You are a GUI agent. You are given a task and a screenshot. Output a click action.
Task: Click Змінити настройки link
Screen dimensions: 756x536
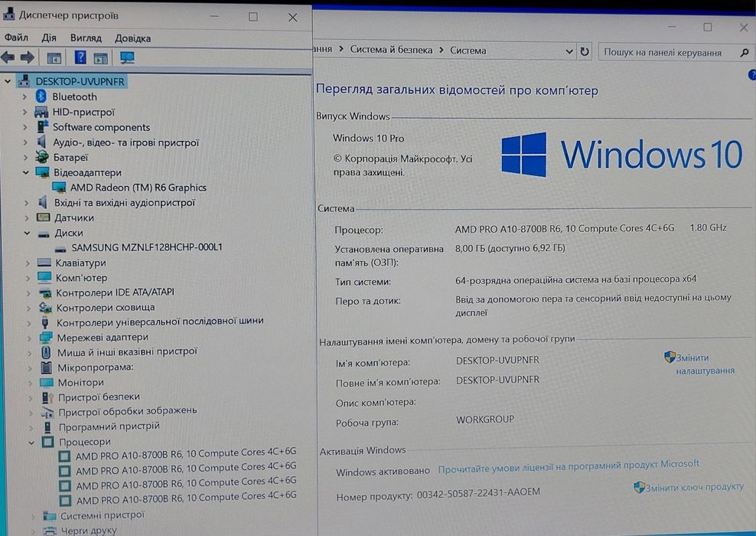pyautogui.click(x=705, y=364)
